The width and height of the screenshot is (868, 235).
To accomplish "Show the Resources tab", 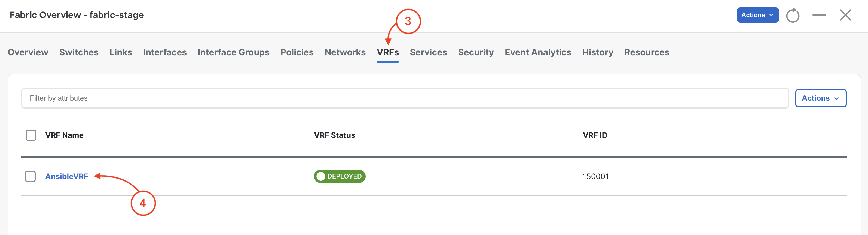I will [647, 52].
